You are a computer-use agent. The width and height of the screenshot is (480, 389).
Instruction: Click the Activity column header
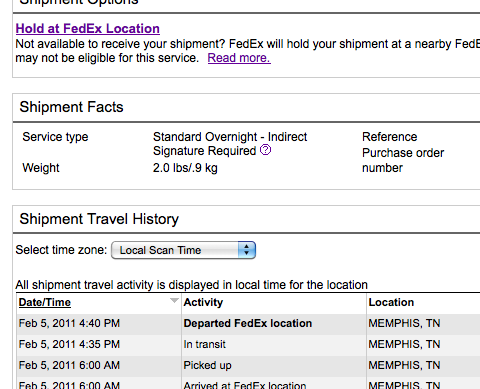pyautogui.click(x=203, y=302)
